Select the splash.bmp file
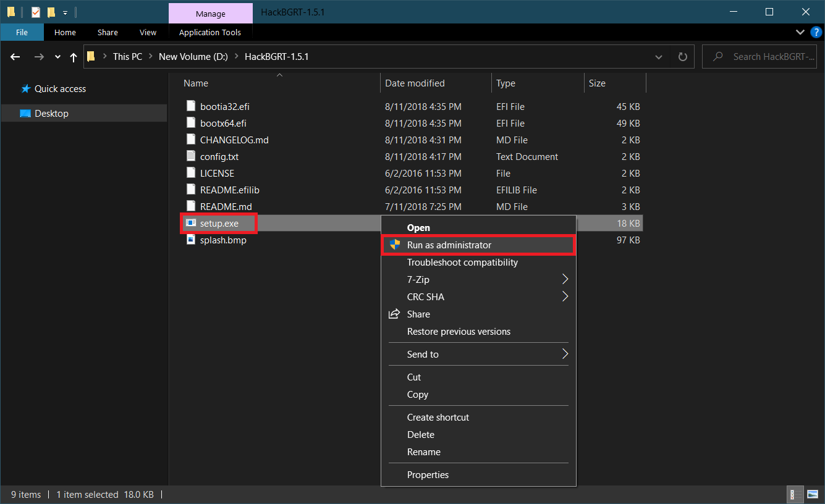This screenshot has width=825, height=504. [223, 240]
